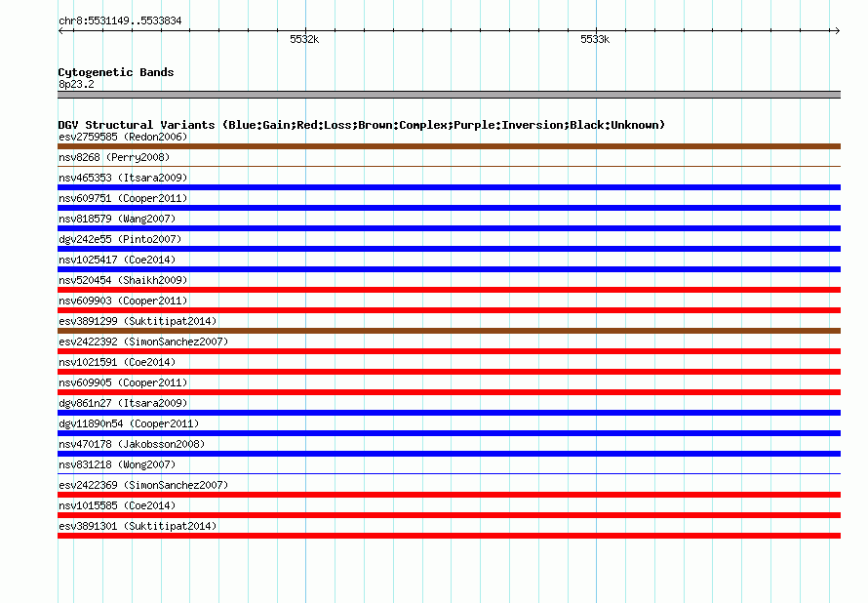The width and height of the screenshot is (868, 603).
Task: Open variant nsv470178 (Jakobsson2008) label
Action: [x=132, y=444]
